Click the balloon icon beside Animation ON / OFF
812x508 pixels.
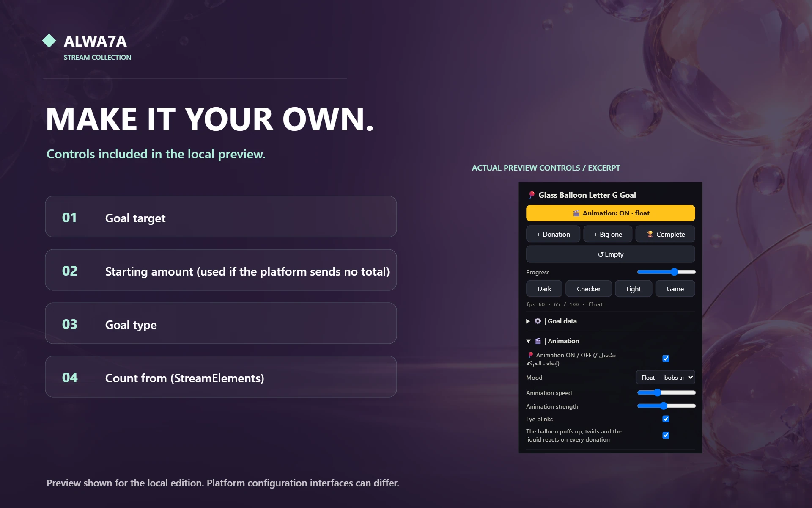(x=530, y=355)
